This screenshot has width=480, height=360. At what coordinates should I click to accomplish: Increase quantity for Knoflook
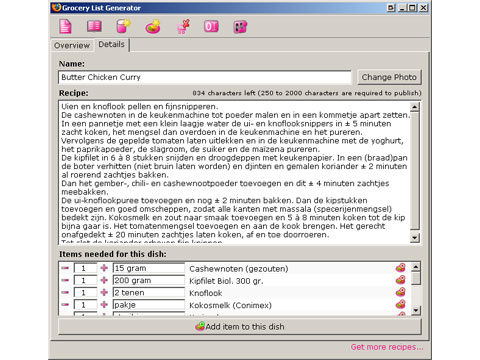pyautogui.click(x=104, y=292)
